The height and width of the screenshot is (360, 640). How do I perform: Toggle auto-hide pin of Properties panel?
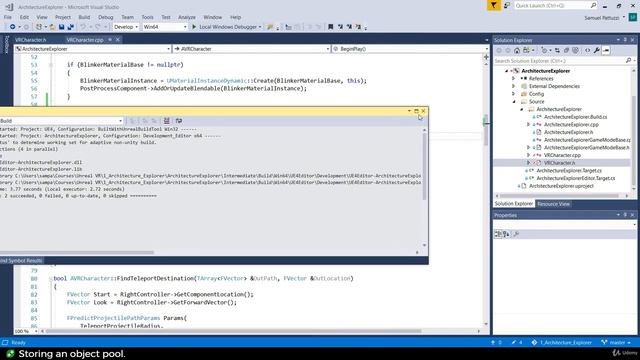click(625, 215)
